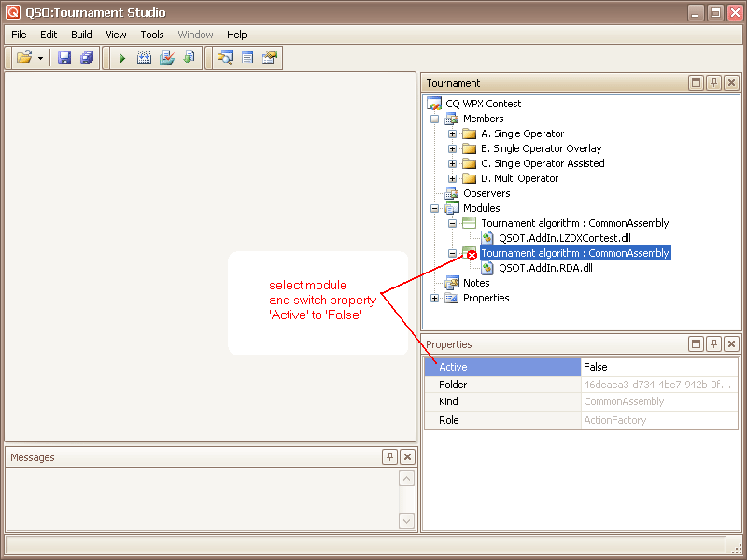The height and width of the screenshot is (560, 747).
Task: Close the Messages panel
Action: click(407, 457)
